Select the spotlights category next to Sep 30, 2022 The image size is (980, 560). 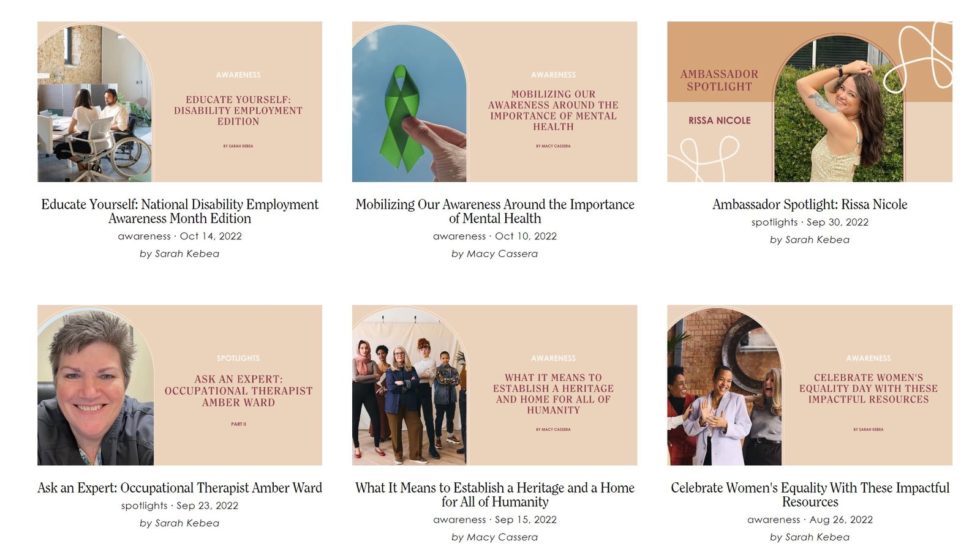[x=774, y=222]
